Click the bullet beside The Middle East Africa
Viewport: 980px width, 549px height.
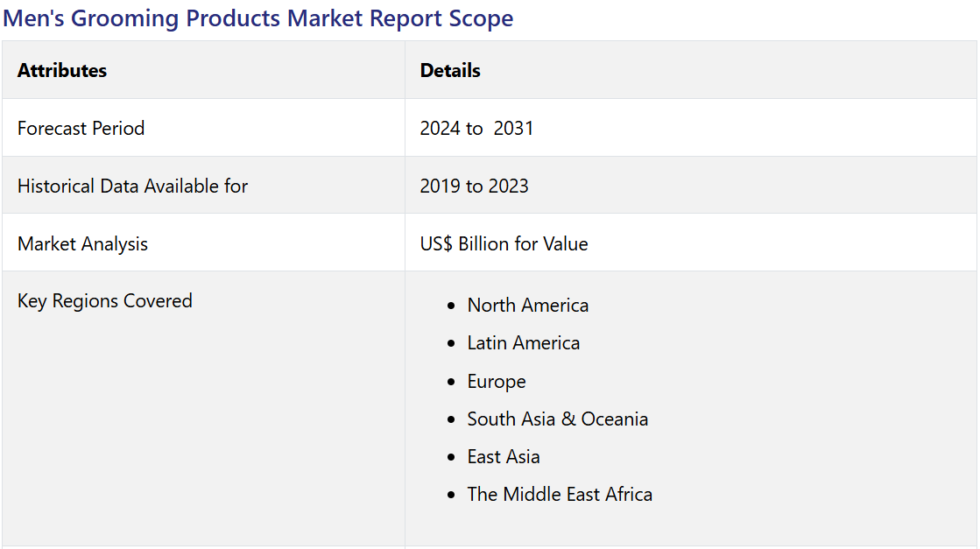pos(451,496)
